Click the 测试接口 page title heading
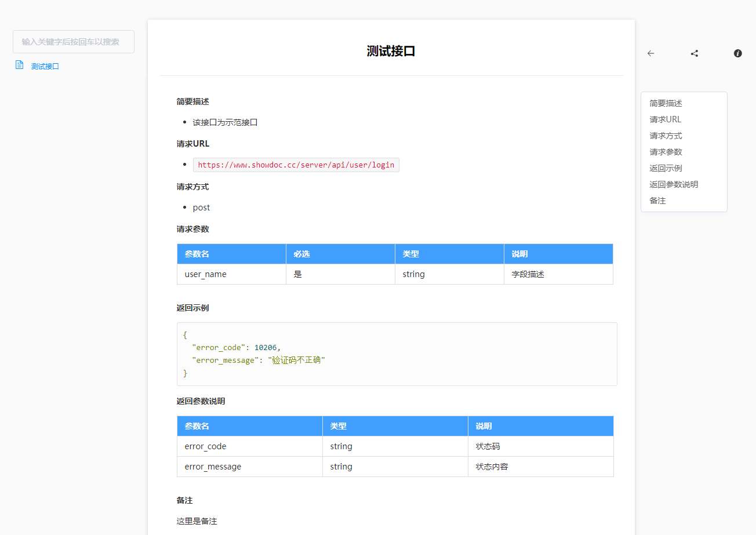The width and height of the screenshot is (756, 535). coord(390,50)
